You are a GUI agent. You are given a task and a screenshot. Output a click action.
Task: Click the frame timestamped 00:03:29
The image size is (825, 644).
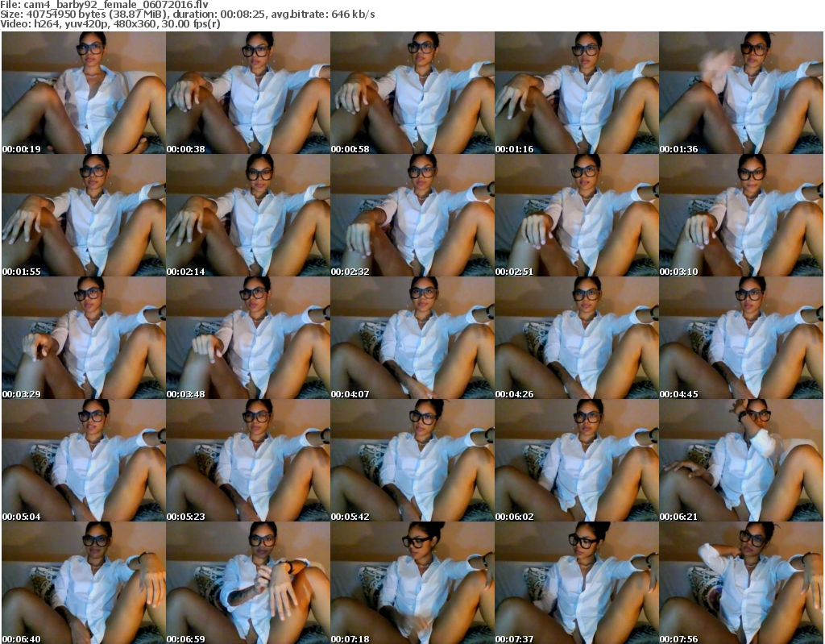pos(83,338)
